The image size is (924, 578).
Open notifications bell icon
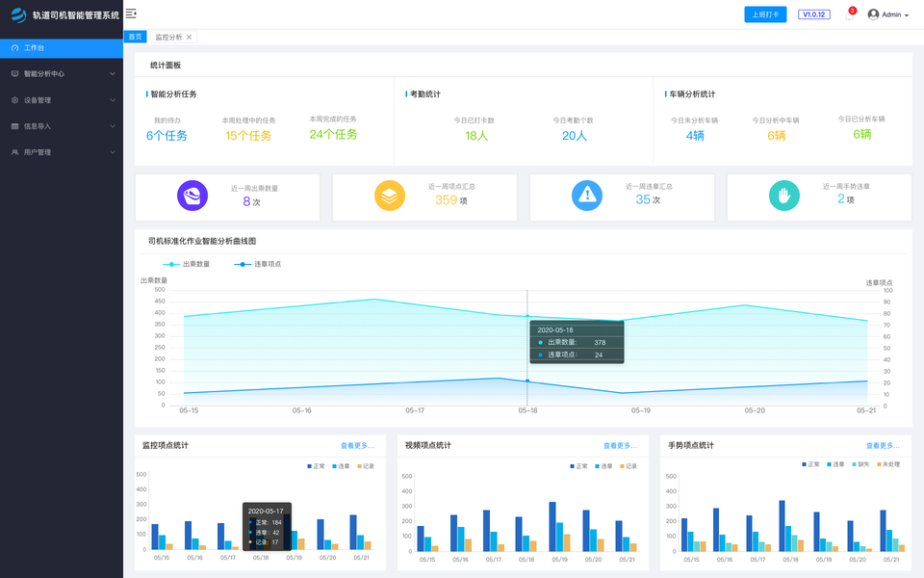(x=849, y=16)
